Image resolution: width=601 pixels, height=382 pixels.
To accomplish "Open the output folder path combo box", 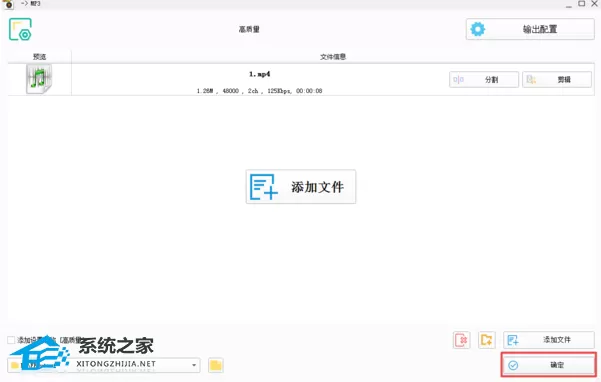I will (103, 365).
